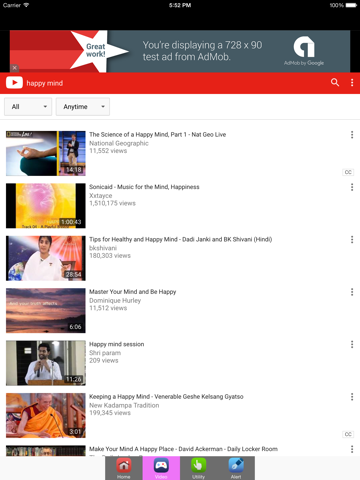
Task: Visit National Geographic channel
Action: (119, 143)
